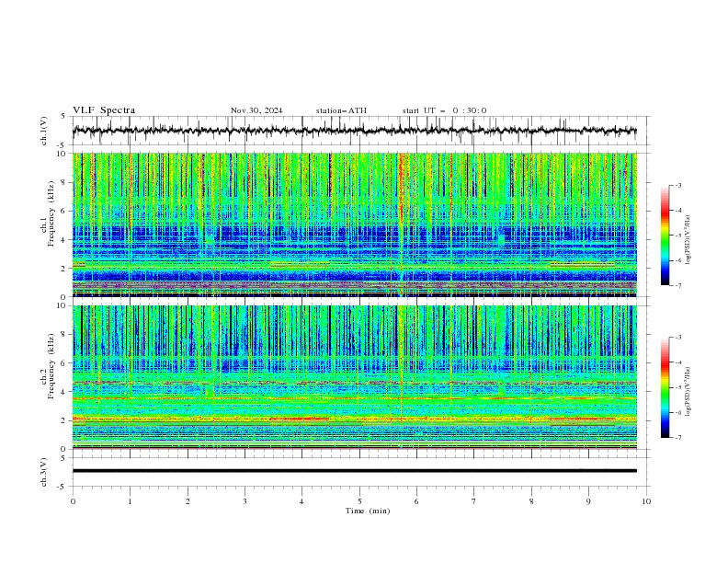Click the '-3' label on ch.1 colorbar
728x563 pixels.
(x=677, y=185)
